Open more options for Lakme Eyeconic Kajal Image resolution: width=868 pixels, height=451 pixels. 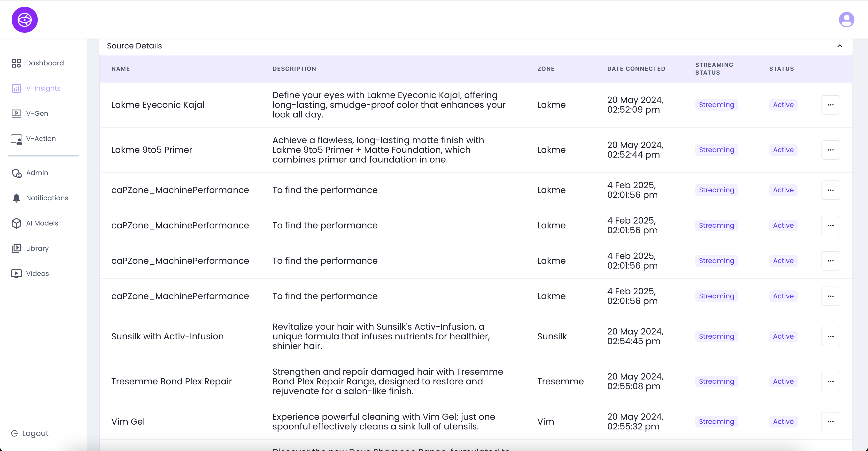[x=830, y=105]
